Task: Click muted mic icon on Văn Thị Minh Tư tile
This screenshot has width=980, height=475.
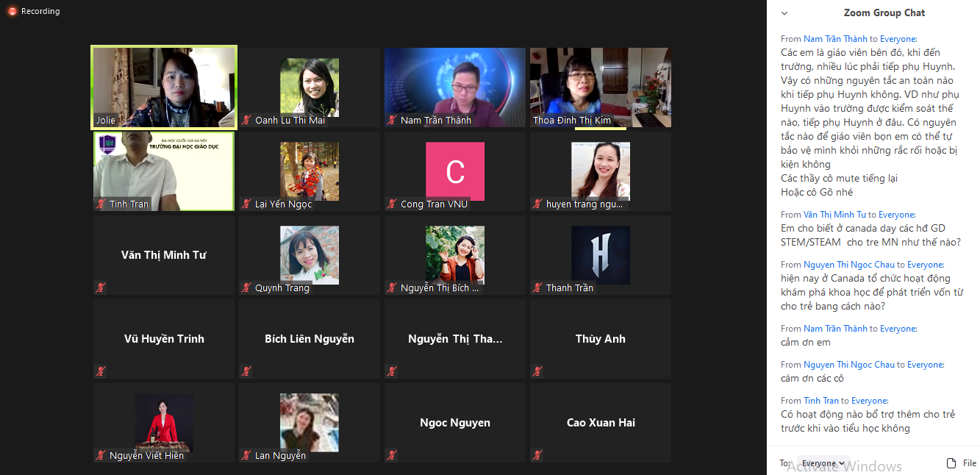Action: click(x=101, y=288)
